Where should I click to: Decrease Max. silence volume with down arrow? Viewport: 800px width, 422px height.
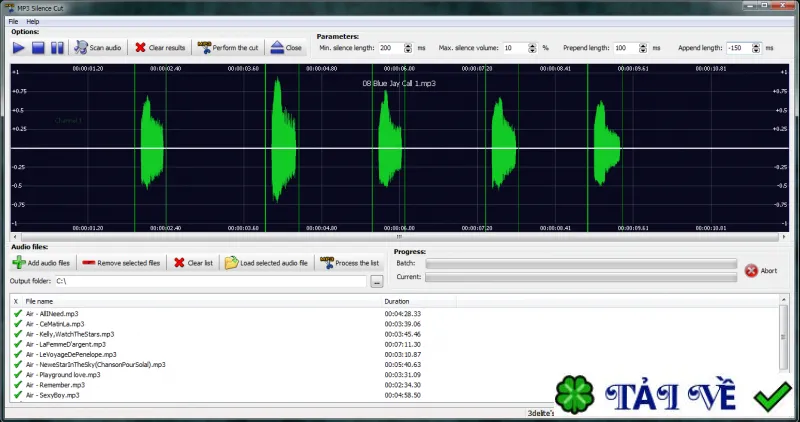(x=532, y=51)
